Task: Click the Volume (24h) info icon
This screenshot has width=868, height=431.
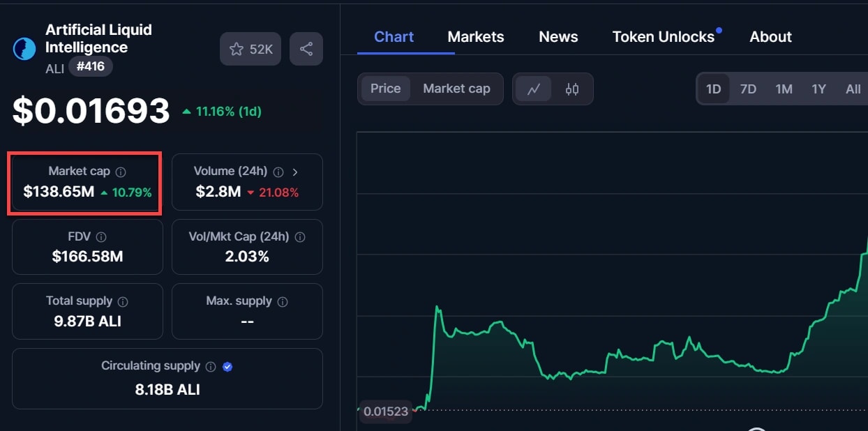Action: [278, 172]
